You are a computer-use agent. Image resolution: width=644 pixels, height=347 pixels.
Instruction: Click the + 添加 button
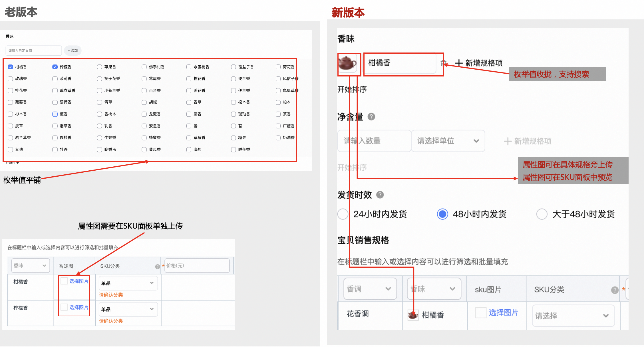tap(73, 51)
